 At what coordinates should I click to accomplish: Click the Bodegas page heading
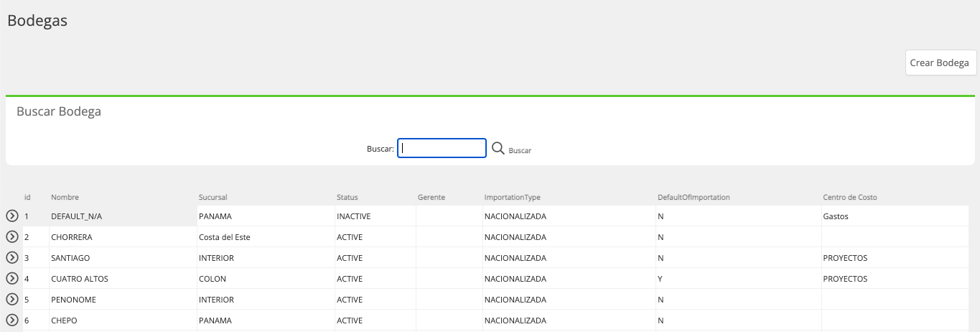click(37, 21)
